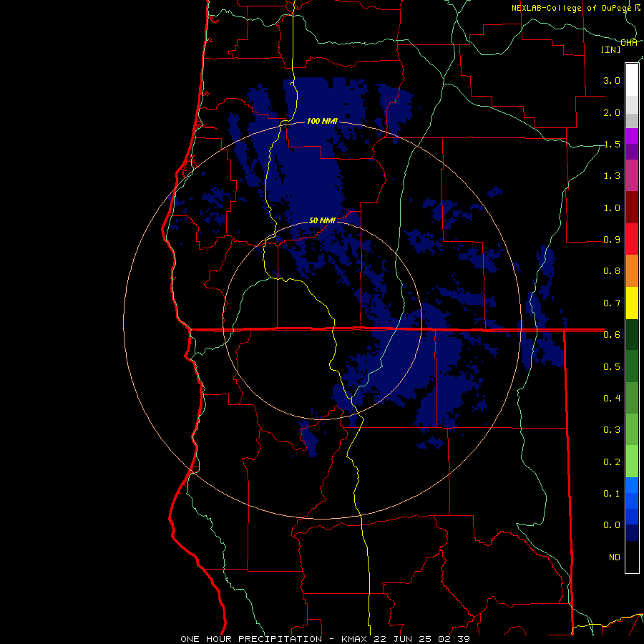Click the 0.1 legend value
Image resolution: width=644 pixels, height=644 pixels.
pos(612,493)
